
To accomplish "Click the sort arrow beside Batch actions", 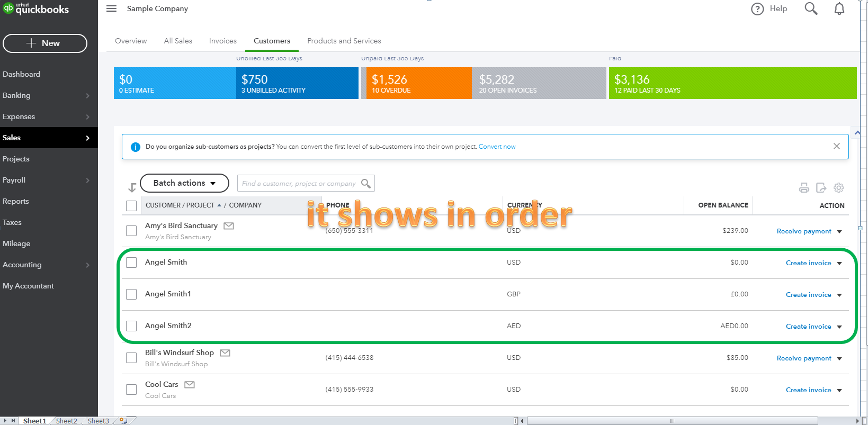I will tap(132, 187).
